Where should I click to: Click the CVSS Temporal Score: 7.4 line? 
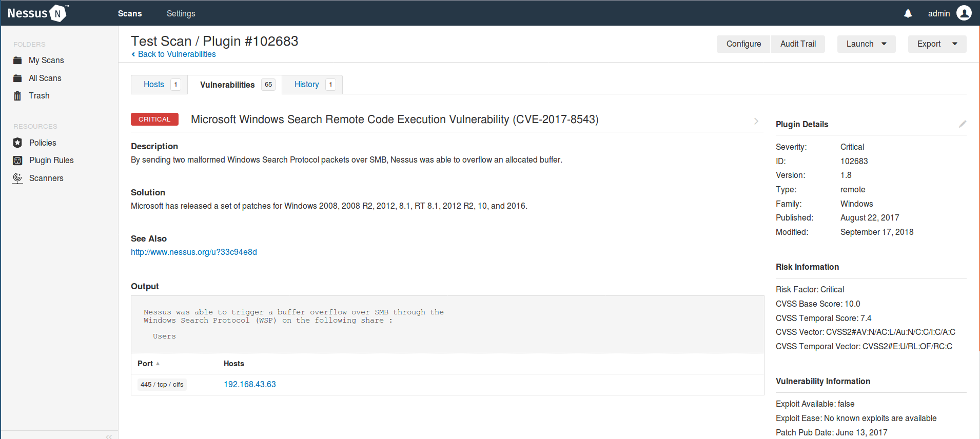tap(824, 318)
